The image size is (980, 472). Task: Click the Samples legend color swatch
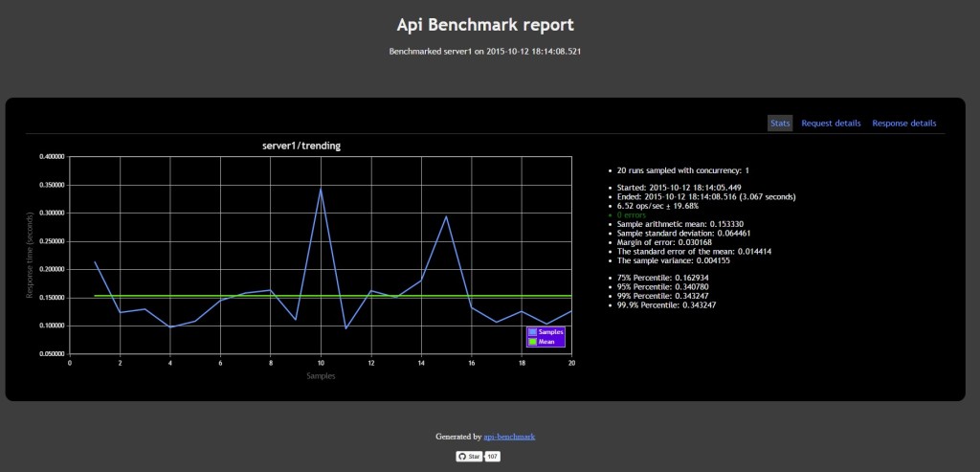532,332
